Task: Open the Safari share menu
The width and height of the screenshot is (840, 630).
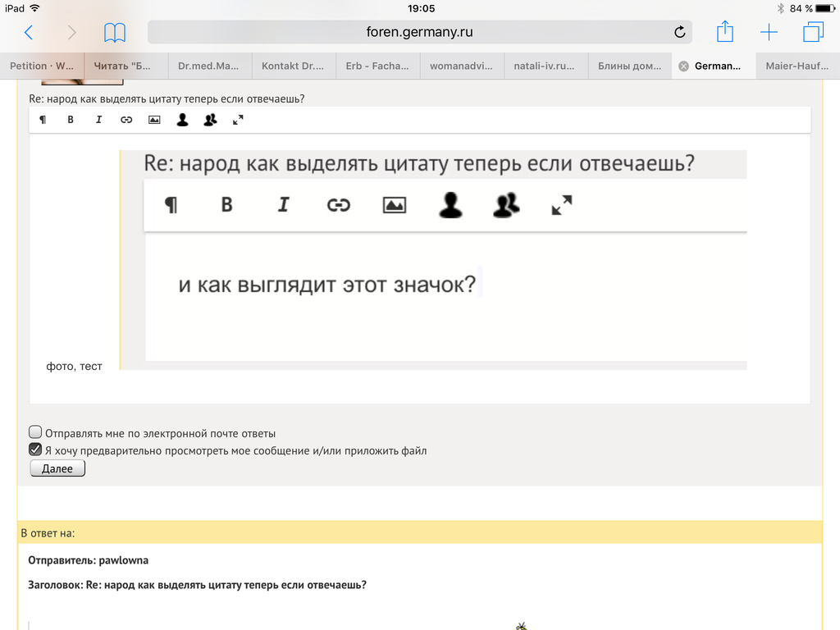Action: tap(724, 33)
